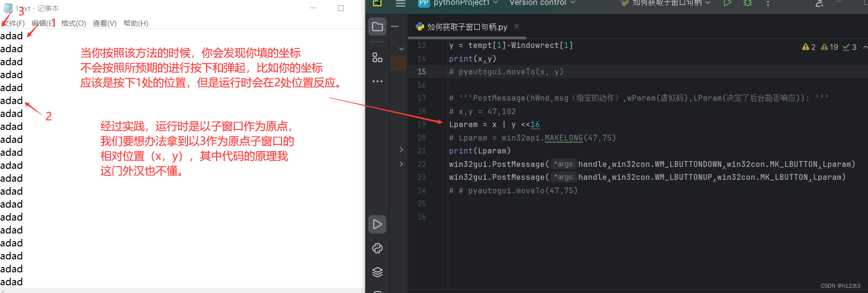The height and width of the screenshot is (293, 868).
Task: Open more run actions vertical dots
Action: tap(768, 3)
